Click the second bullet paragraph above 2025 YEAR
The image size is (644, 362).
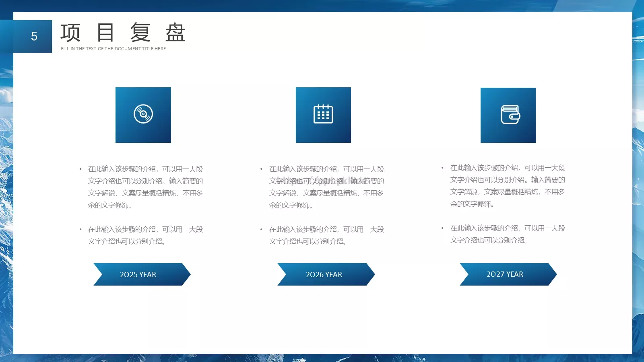pyautogui.click(x=142, y=235)
